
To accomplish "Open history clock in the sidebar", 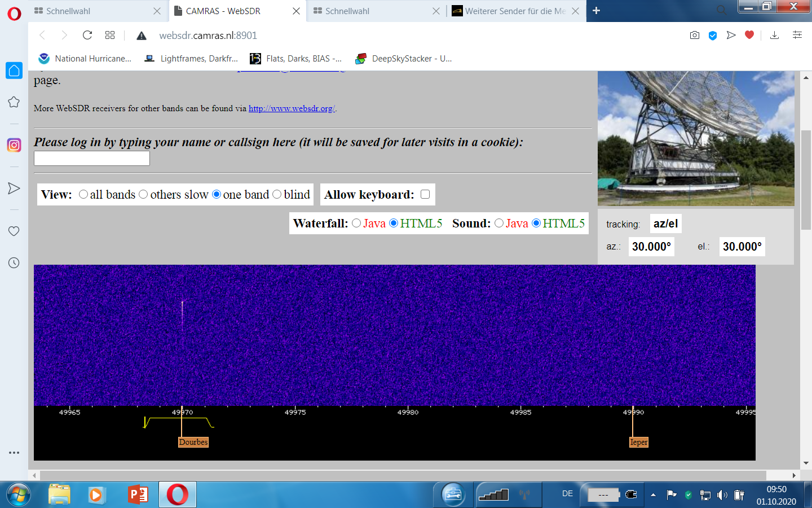I will (x=14, y=262).
